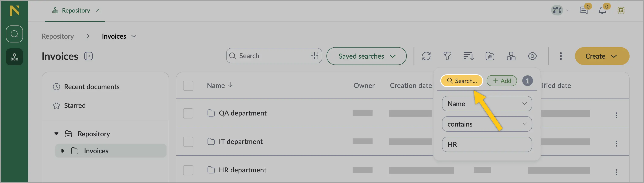Check the IT department row checkbox
This screenshot has width=644, height=183.
pyautogui.click(x=188, y=142)
